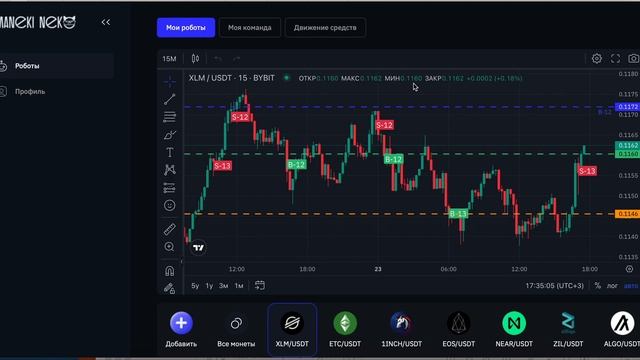Open go-to-date calendar
This screenshot has width=640, height=360.
pyautogui.click(x=260, y=285)
